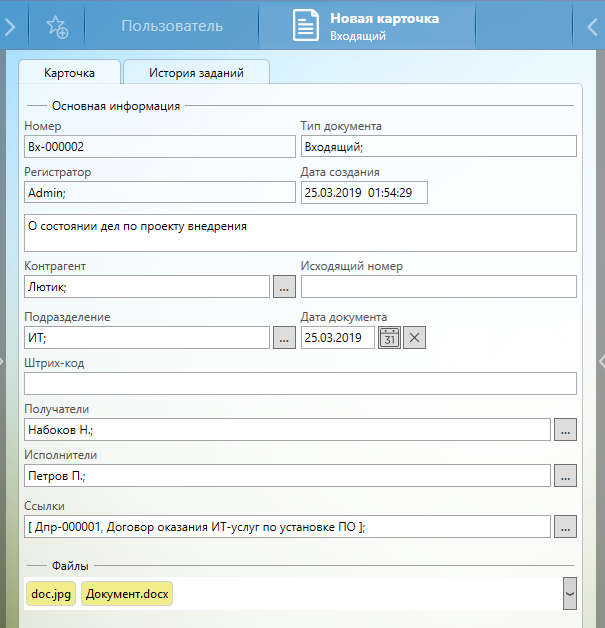Click the Исходящий номер input field

click(438, 287)
